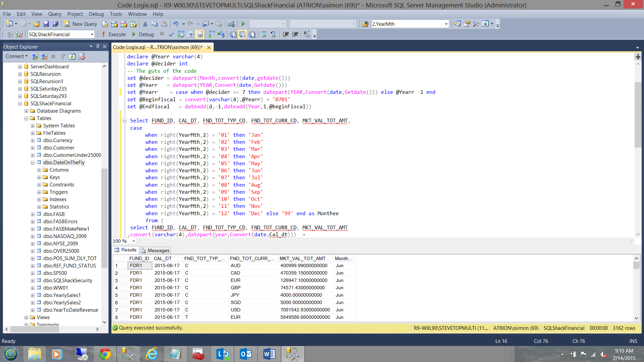
Task: Toggle the Object Explorer auto-hide pin
Action: [x=98, y=47]
